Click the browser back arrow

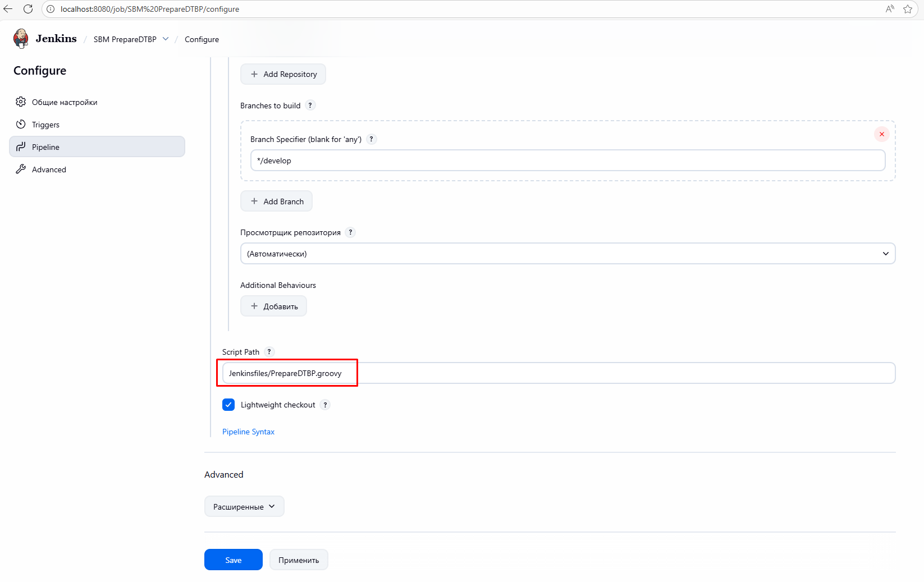8,9
